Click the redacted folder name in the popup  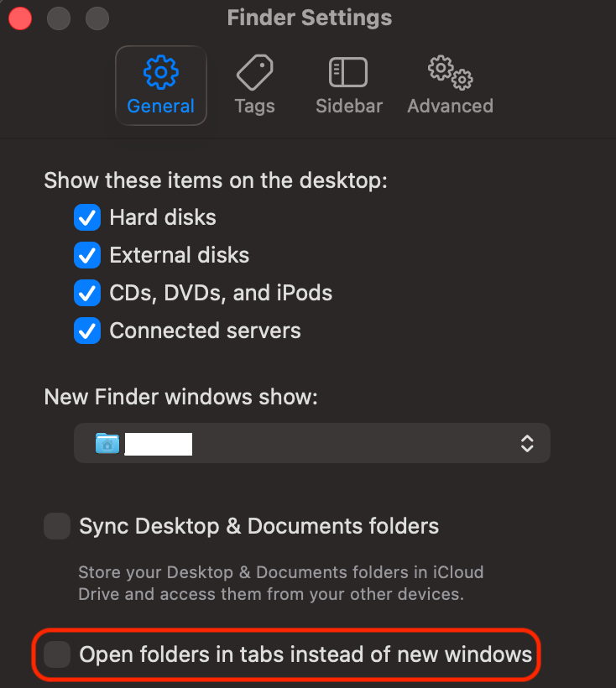tap(159, 444)
